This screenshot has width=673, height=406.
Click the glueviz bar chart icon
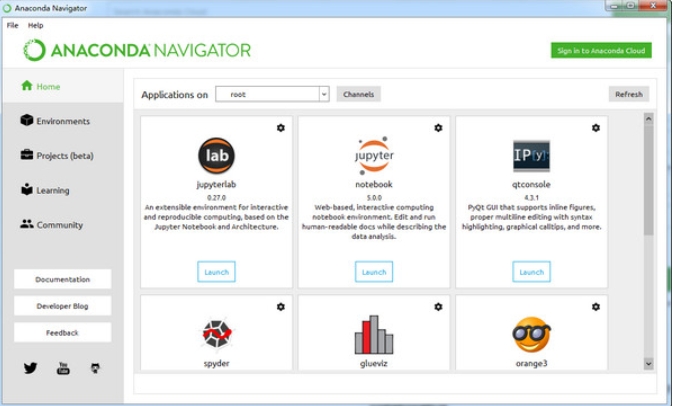(374, 334)
